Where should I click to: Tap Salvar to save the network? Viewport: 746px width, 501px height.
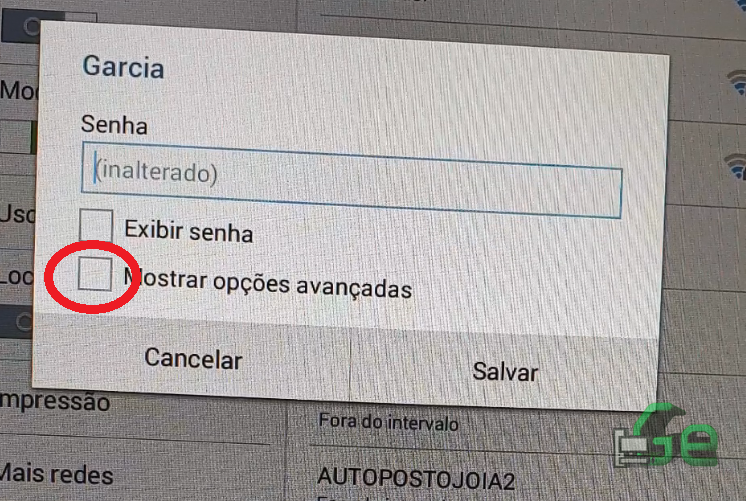[505, 372]
